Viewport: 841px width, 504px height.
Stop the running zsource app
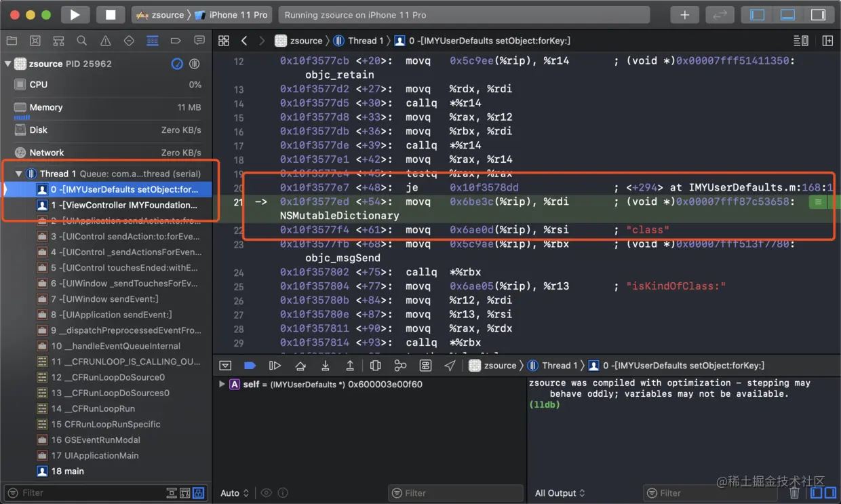click(x=111, y=14)
